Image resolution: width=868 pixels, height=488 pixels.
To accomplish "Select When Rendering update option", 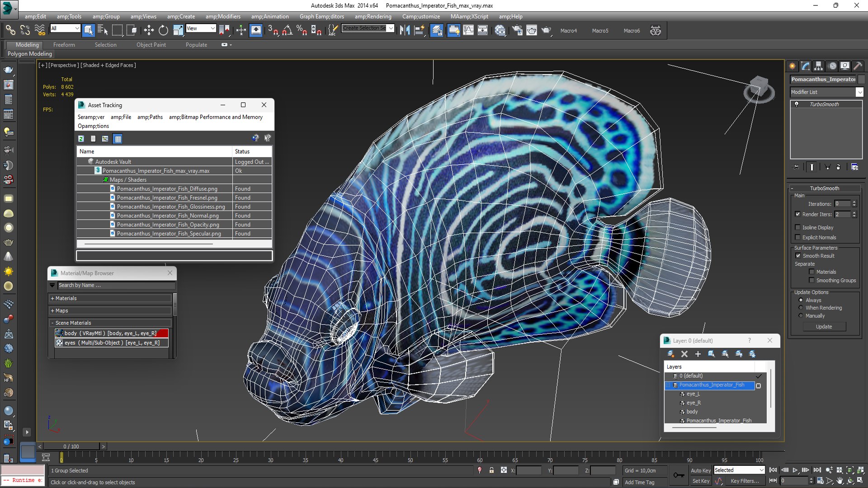I will pyautogui.click(x=801, y=308).
